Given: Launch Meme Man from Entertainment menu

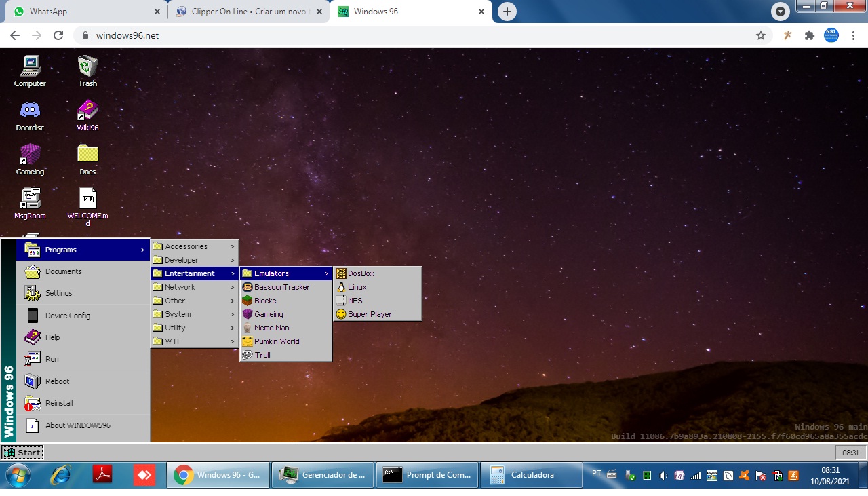Looking at the screenshot, I should (x=286, y=328).
